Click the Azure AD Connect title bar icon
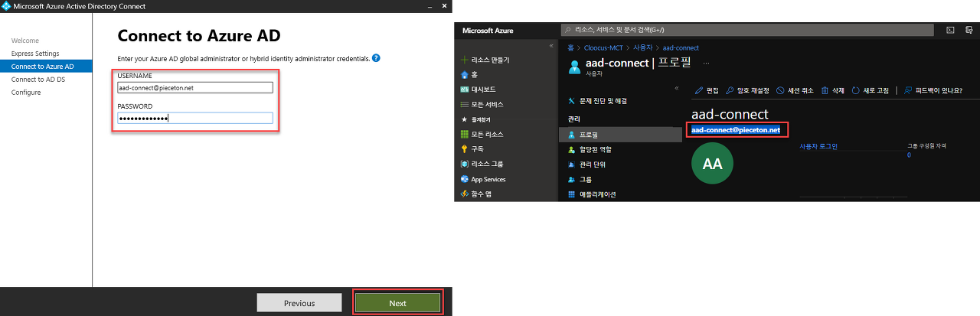The image size is (980, 316). [6, 6]
